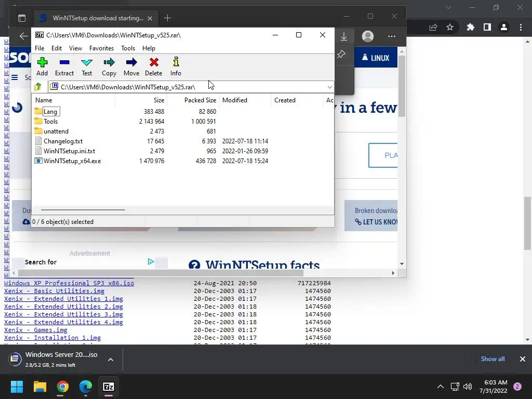
Task: Open the Favorites menu
Action: pyautogui.click(x=101, y=48)
